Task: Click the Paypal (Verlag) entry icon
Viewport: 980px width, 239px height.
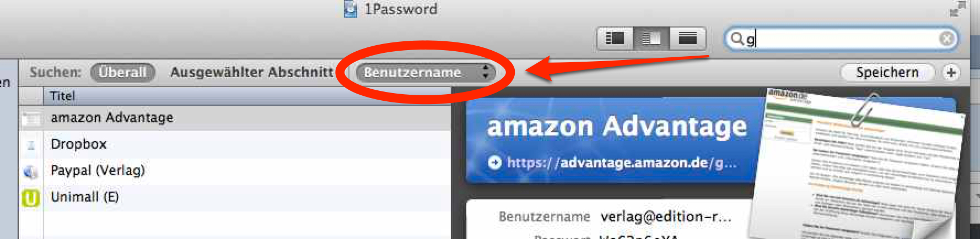Action: click(31, 172)
